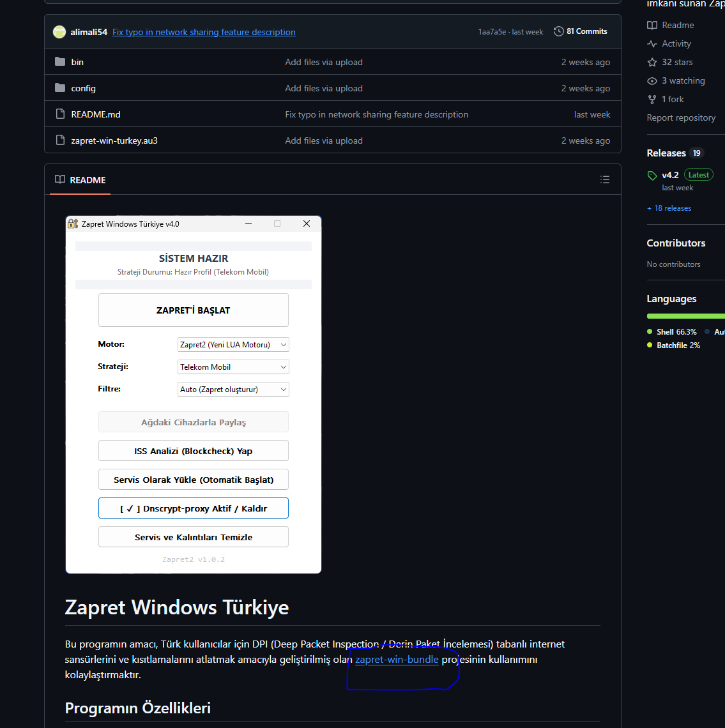
Task: Follow the zapret-win-bundle link
Action: pyautogui.click(x=397, y=659)
